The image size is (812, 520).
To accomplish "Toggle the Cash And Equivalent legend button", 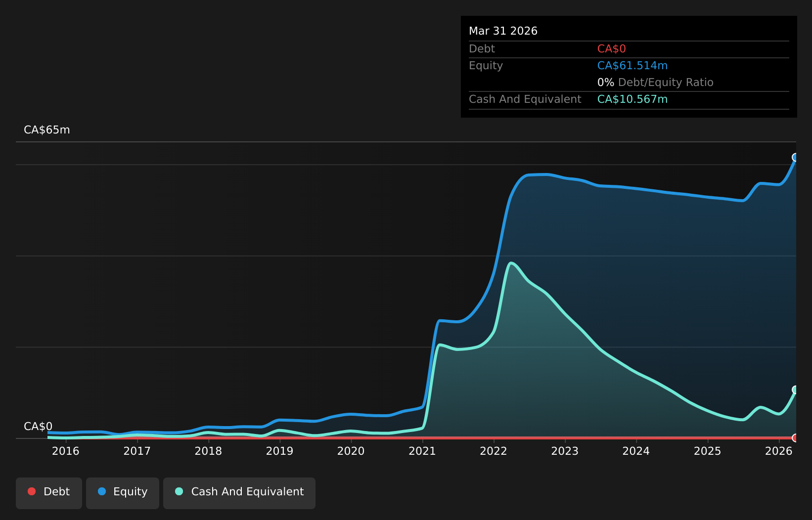I will (239, 493).
